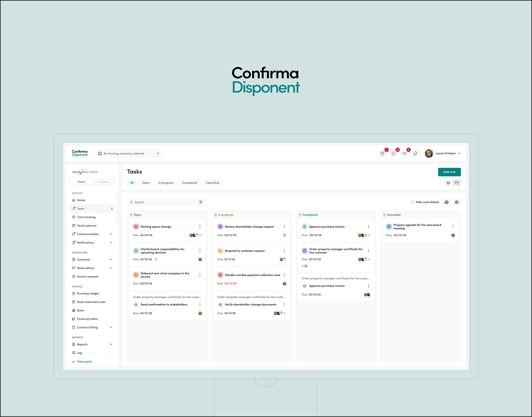The height and width of the screenshot is (417, 532).
Task: Expand the Communication section chevron
Action: coord(111,234)
